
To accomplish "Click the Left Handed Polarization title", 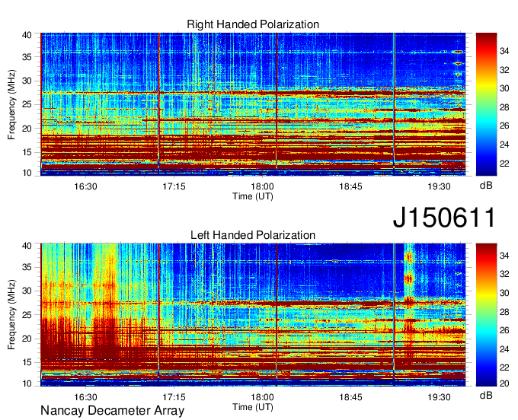I will (x=253, y=235).
